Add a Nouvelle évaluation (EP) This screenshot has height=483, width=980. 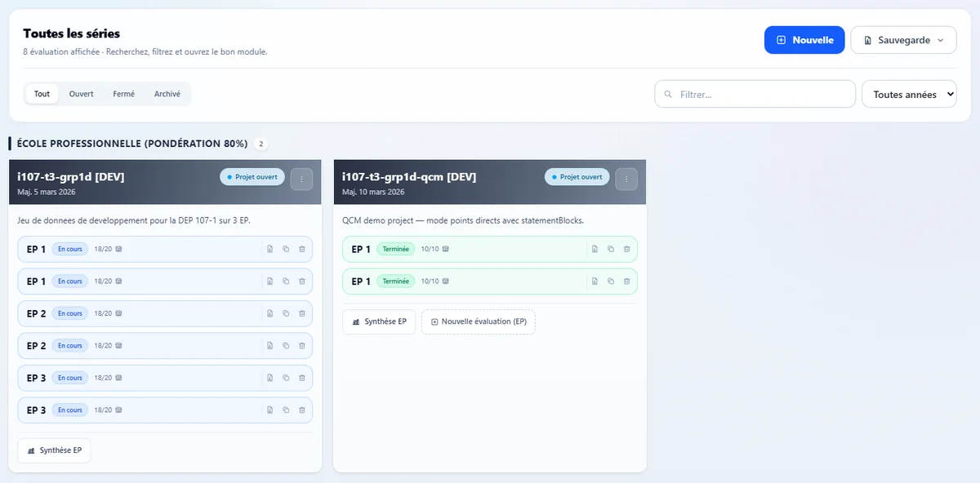point(479,321)
